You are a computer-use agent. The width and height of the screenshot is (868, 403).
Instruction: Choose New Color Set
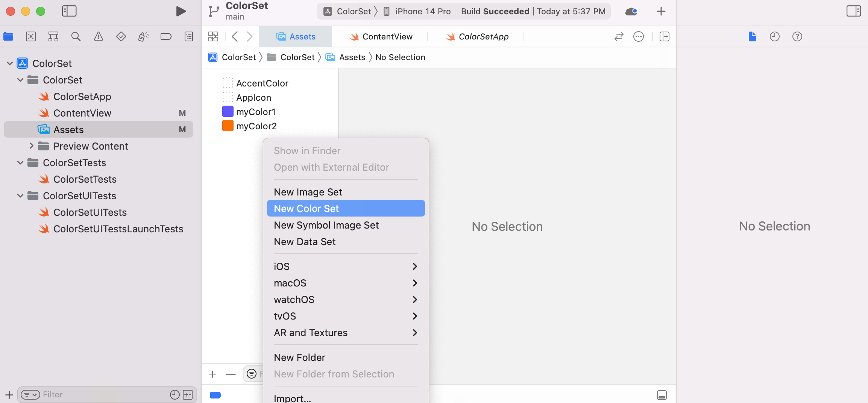tap(346, 208)
